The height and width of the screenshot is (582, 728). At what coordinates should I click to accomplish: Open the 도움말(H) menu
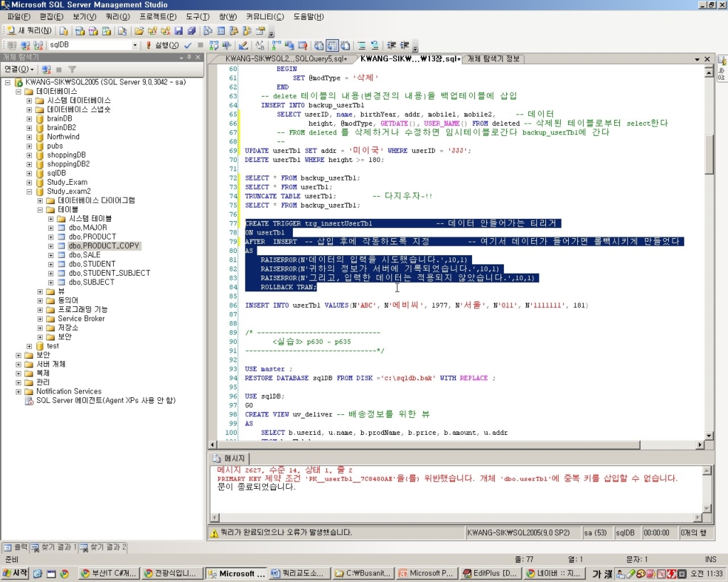coord(309,17)
